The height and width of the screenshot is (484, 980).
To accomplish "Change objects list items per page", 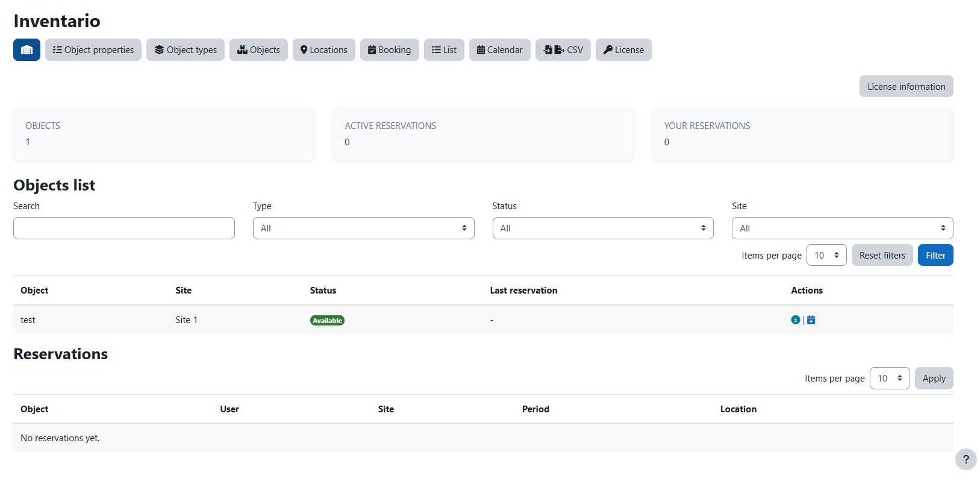I will point(826,256).
